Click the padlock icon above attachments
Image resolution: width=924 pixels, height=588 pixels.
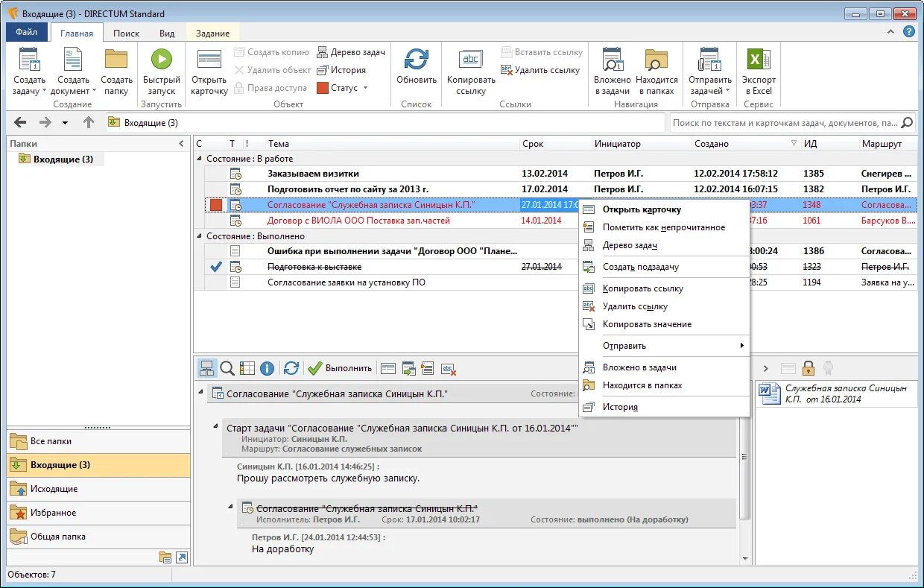point(808,368)
